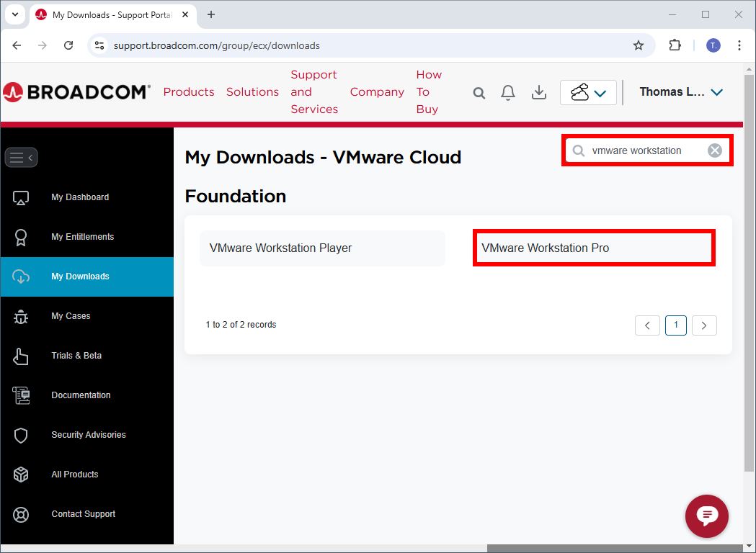Toggle the downloads icon in the header
The width and height of the screenshot is (756, 553).
(x=538, y=92)
